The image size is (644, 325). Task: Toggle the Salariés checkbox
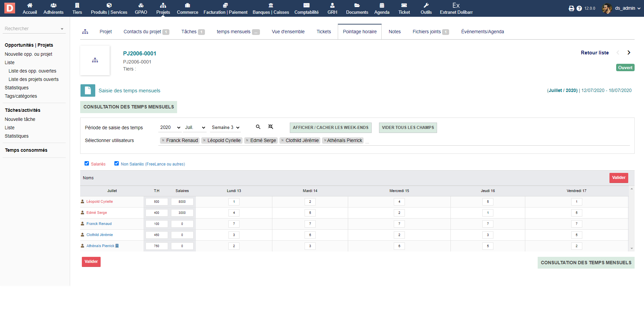pos(87,164)
